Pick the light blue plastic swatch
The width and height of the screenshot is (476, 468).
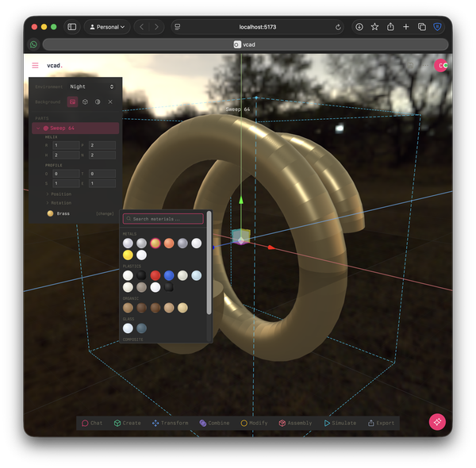(197, 275)
